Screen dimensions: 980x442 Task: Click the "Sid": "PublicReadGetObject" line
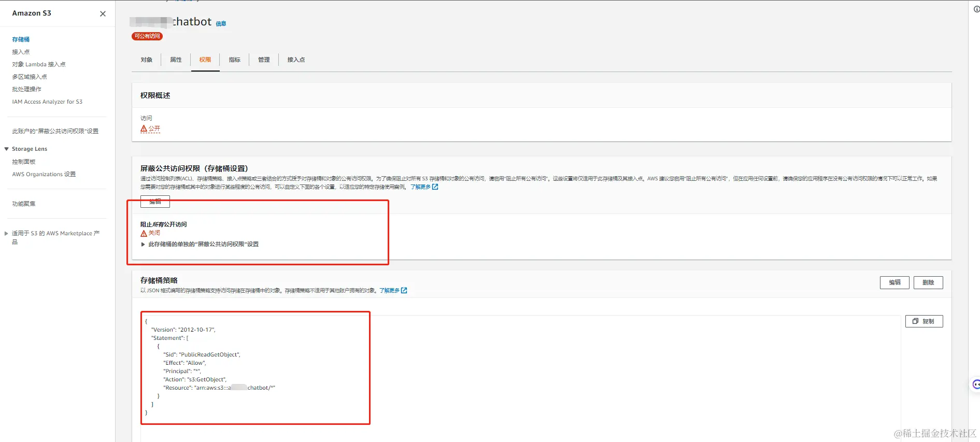coord(202,354)
